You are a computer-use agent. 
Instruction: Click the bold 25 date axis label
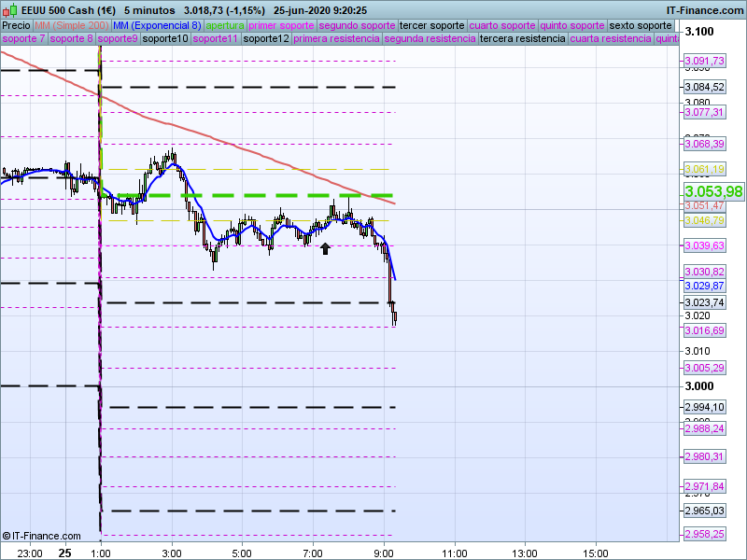(64, 553)
